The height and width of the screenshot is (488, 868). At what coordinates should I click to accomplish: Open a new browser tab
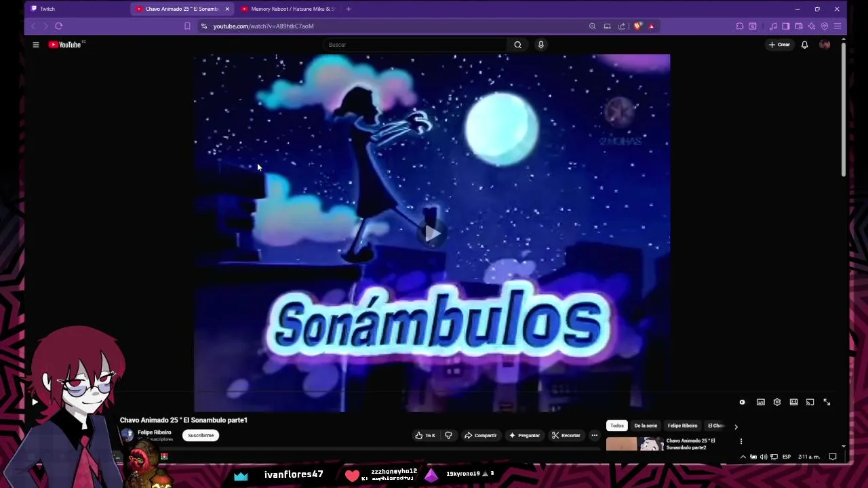point(349,9)
